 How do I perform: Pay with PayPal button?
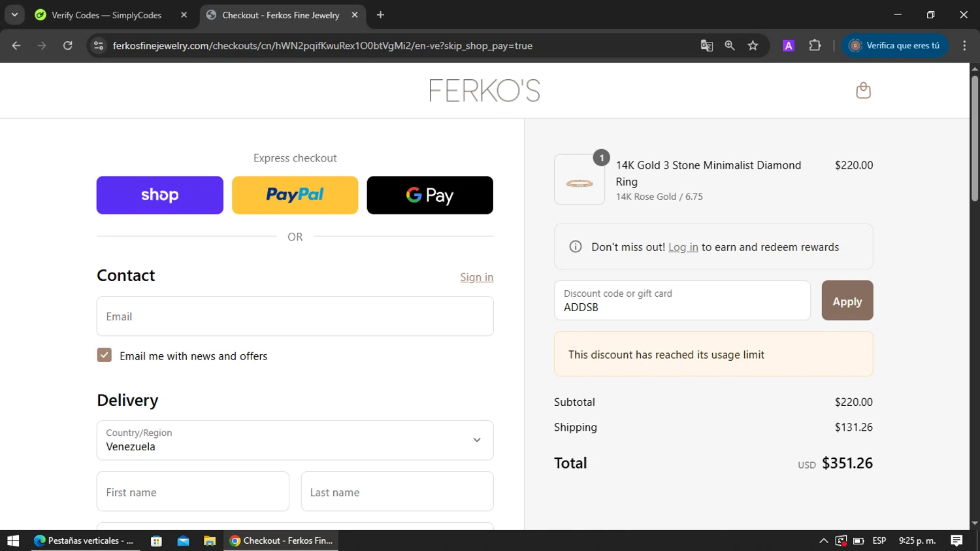coord(295,195)
